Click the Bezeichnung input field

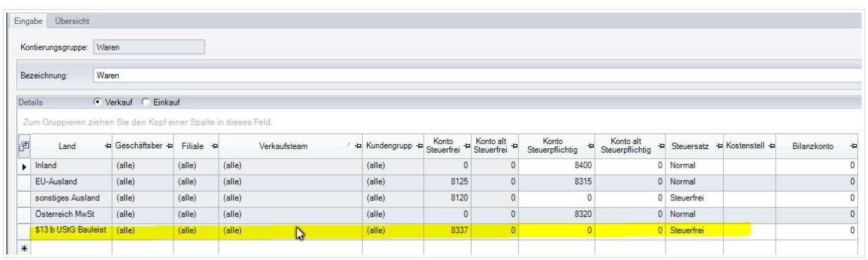coord(477,74)
